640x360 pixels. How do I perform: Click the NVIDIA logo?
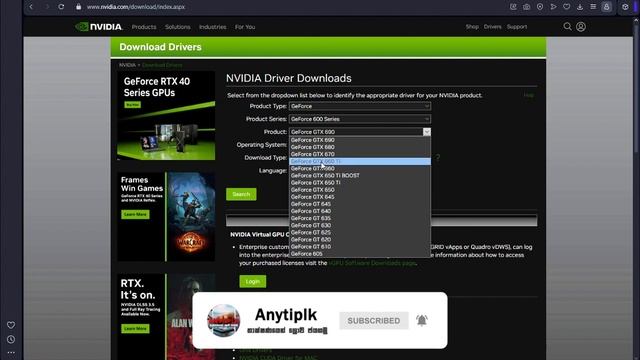coord(99,27)
